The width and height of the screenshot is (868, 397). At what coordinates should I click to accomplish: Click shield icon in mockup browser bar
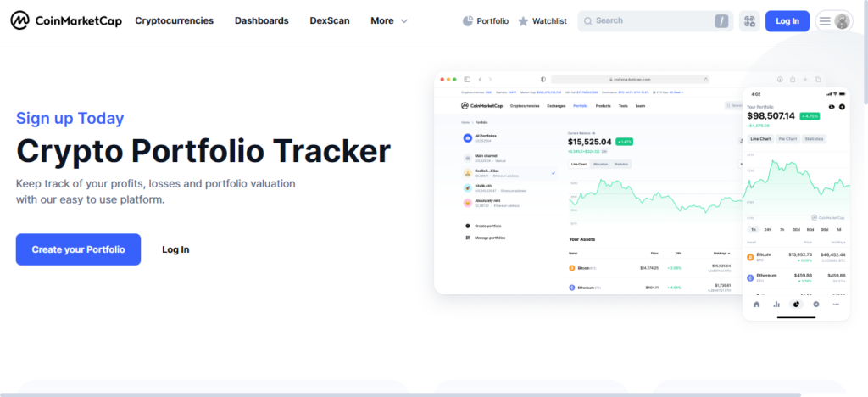point(543,80)
